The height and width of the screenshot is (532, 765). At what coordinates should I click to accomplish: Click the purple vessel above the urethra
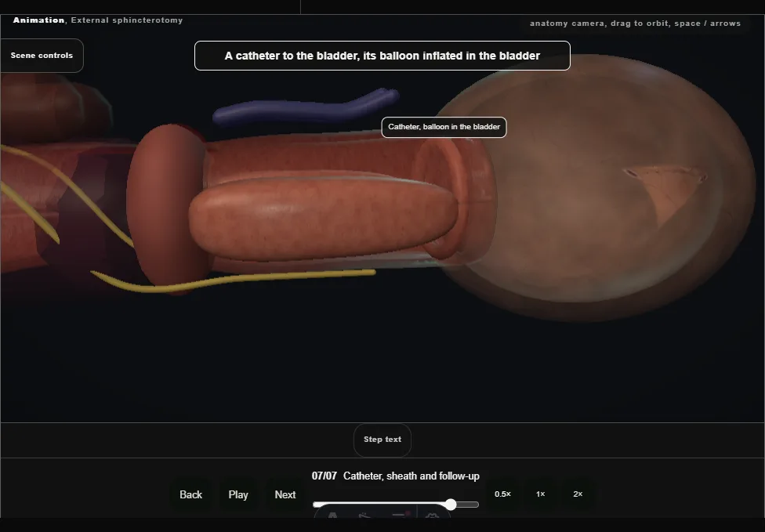[x=306, y=107]
